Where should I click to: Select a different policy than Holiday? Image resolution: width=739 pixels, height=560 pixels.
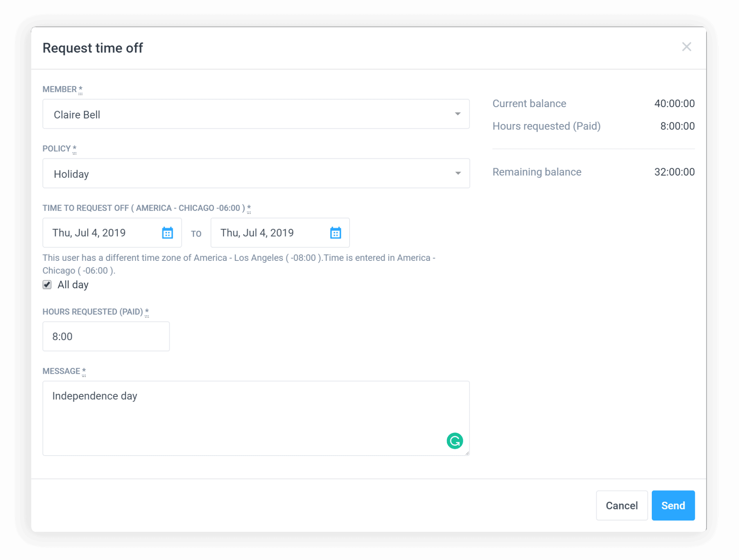256,173
